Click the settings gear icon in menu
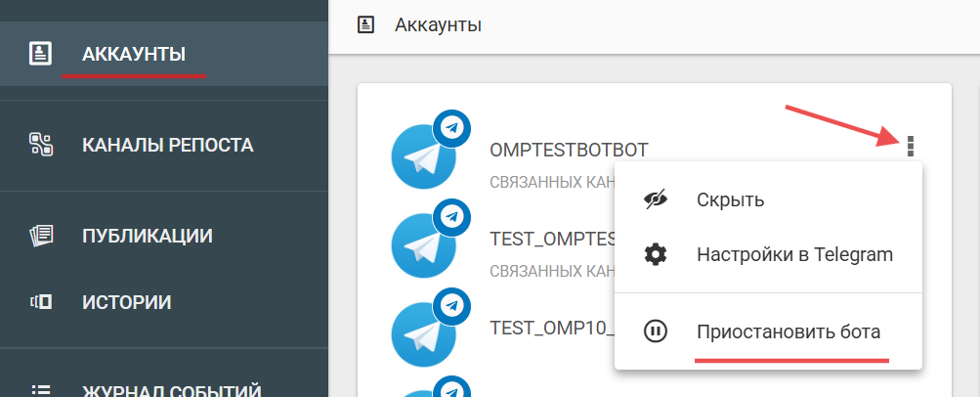The image size is (980, 397). click(656, 255)
